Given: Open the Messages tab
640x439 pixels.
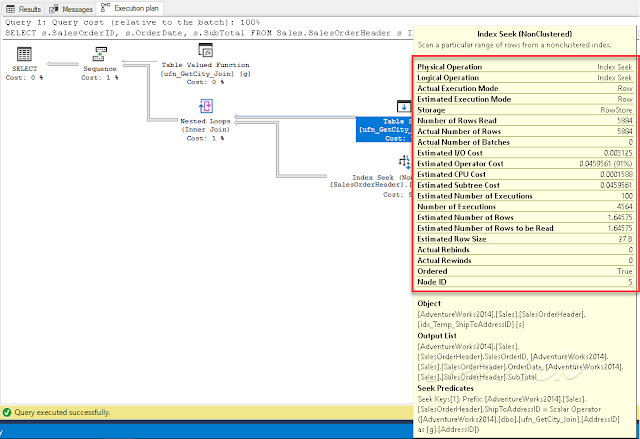Looking at the screenshot, I should [x=71, y=9].
